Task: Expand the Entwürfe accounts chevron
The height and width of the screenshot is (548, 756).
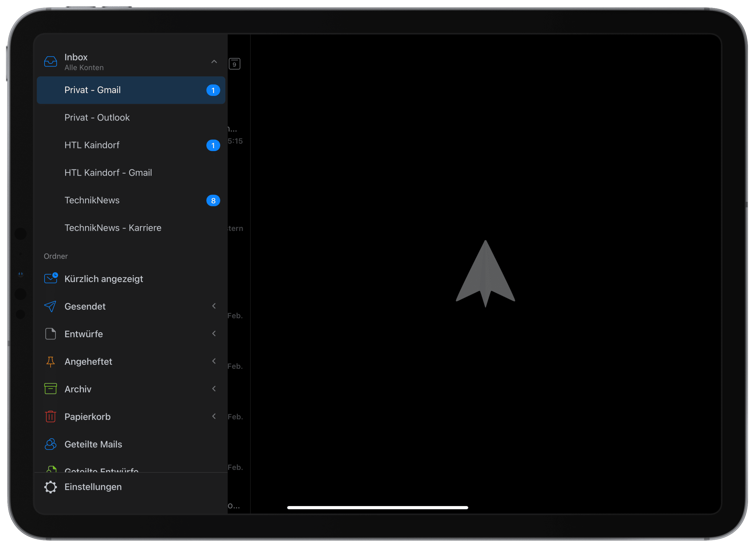Action: (x=214, y=334)
